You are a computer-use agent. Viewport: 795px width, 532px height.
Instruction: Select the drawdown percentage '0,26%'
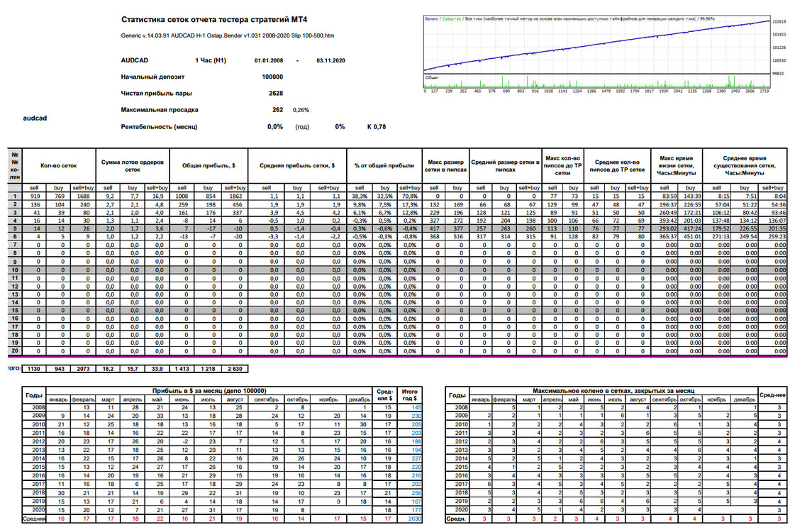301,110
